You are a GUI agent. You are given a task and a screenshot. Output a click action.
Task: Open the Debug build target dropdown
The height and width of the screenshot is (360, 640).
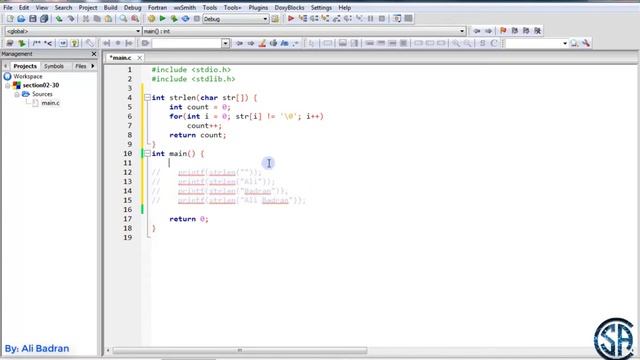(265, 19)
